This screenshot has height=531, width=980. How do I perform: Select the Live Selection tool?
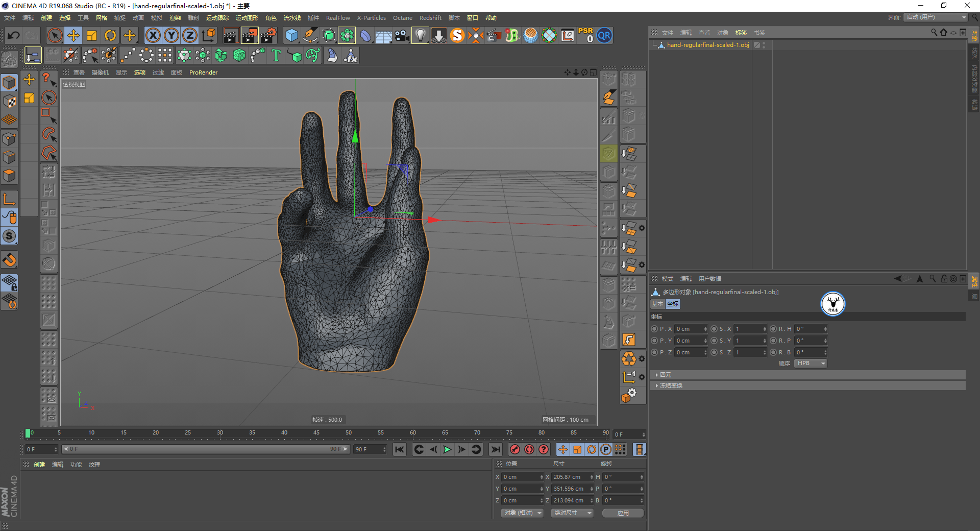tap(55, 35)
